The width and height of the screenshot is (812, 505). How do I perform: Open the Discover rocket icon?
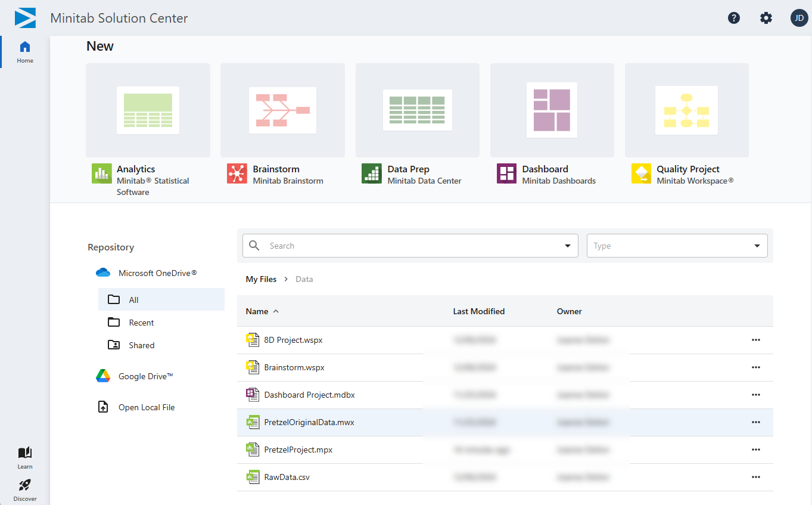pos(25,485)
